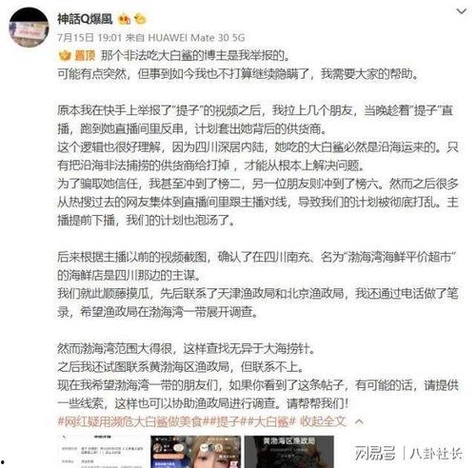Click the first membership badge beside username
Image resolution: width=476 pixels, height=468 pixels.
(124, 20)
